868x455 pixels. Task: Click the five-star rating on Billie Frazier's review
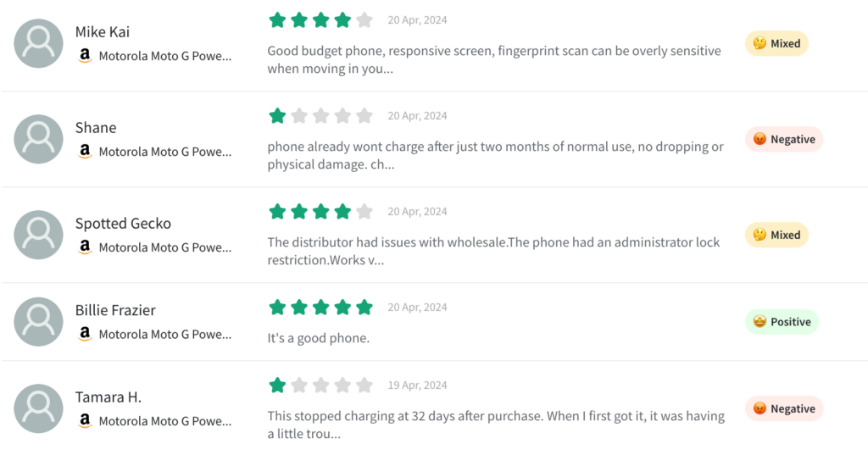pyautogui.click(x=320, y=308)
